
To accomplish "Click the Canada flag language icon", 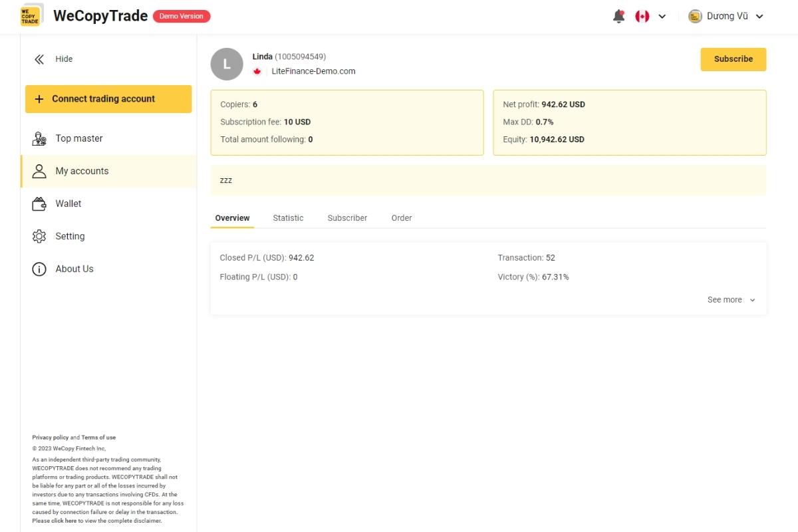I will coord(642,17).
